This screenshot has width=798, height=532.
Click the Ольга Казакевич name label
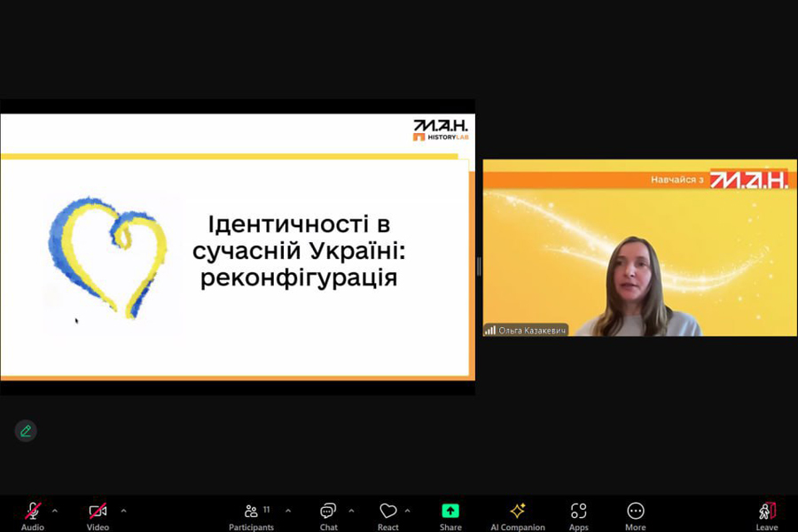(x=532, y=331)
